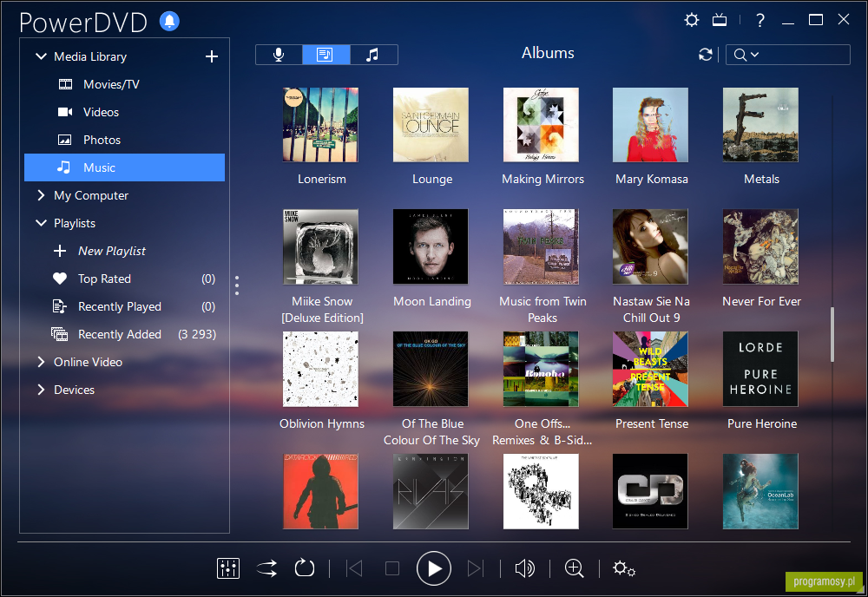This screenshot has width=868, height=597.
Task: Click the Lonerism album title text
Action: coord(322,180)
